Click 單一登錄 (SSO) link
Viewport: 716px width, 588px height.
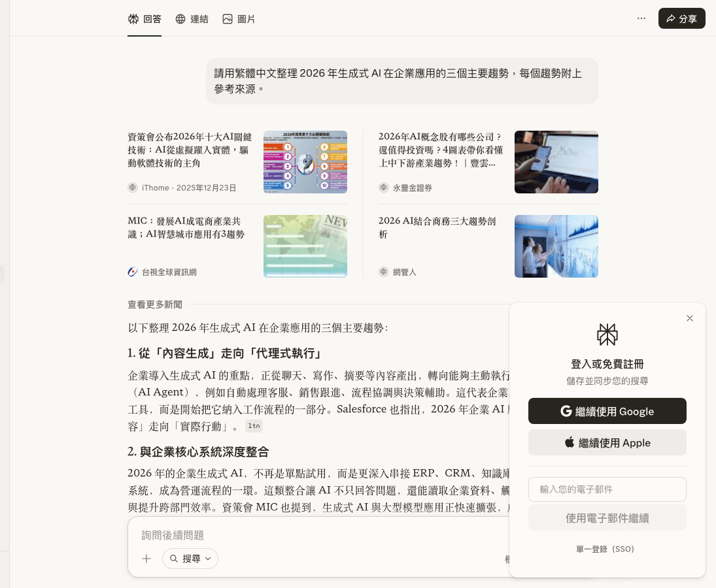tap(605, 549)
